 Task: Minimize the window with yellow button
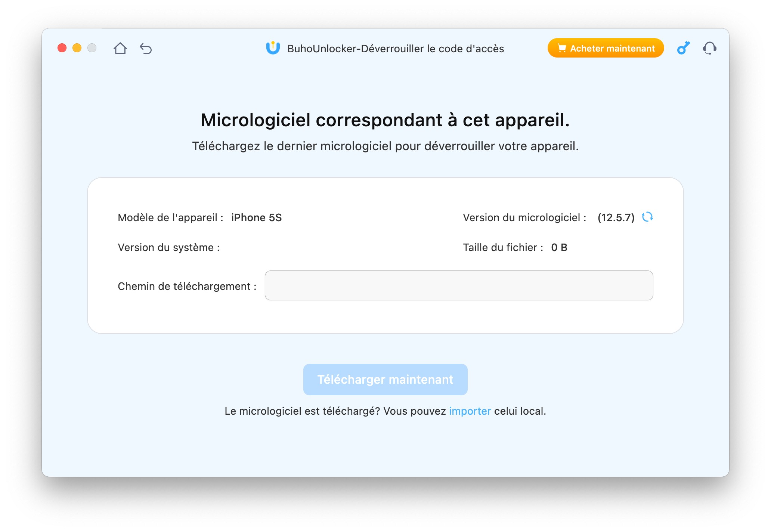[77, 48]
